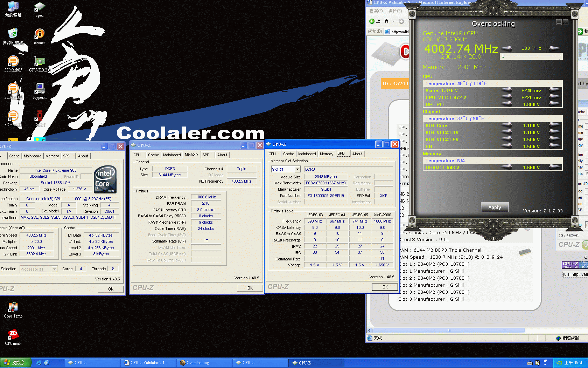Launch GPU-Z from the desktop
Screen dimensions: 588x368
tap(40, 64)
